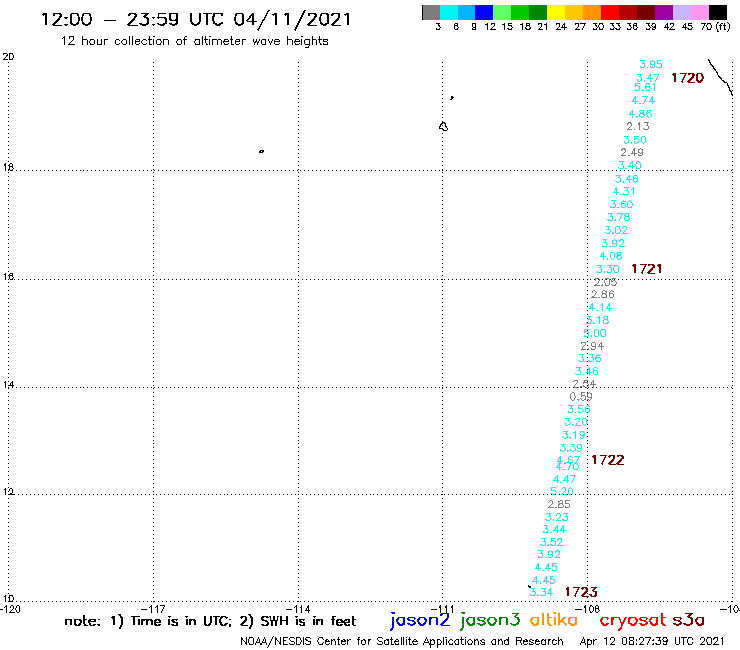Click the gray 3 ft legend swatch
Screen dimensions: 740x650
pyautogui.click(x=431, y=12)
